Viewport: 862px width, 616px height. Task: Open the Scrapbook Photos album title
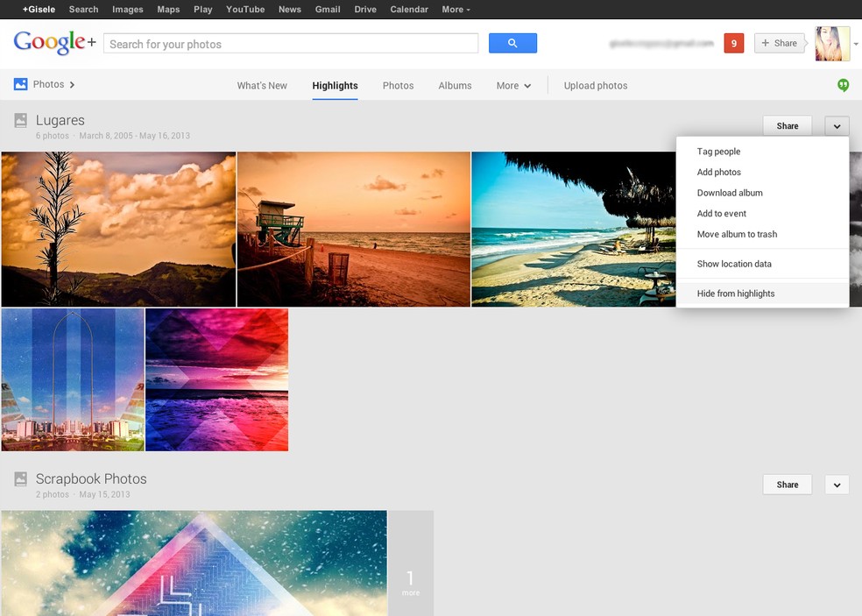tap(91, 478)
